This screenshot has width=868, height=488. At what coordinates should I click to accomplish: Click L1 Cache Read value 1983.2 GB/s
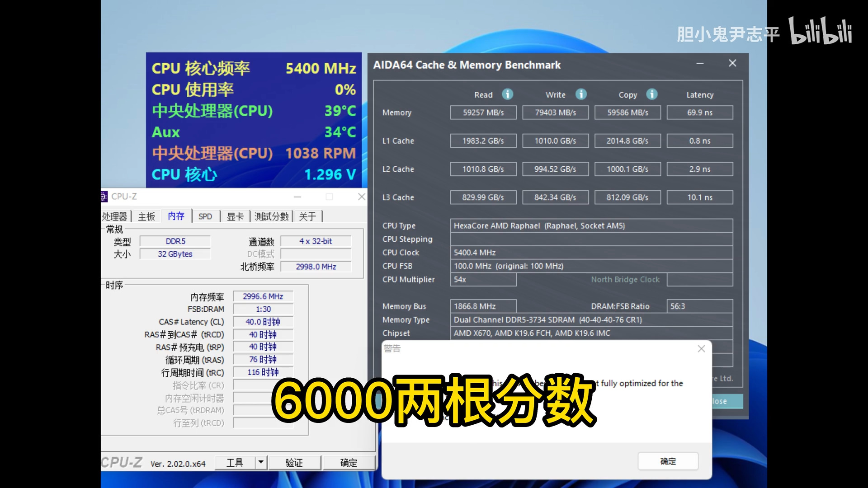pyautogui.click(x=483, y=141)
